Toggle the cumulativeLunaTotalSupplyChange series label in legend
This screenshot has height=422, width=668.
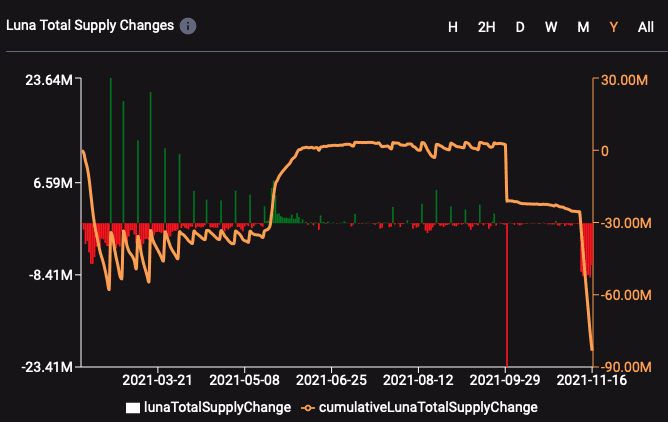tap(427, 407)
